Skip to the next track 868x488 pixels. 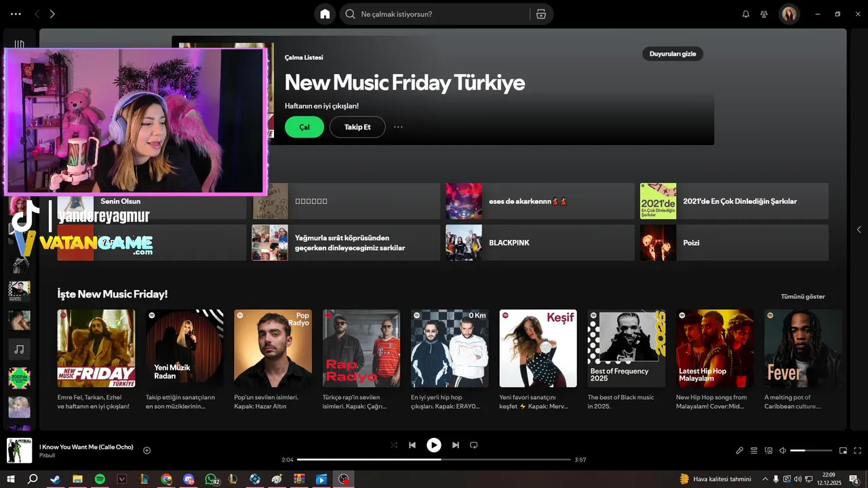[x=456, y=445]
